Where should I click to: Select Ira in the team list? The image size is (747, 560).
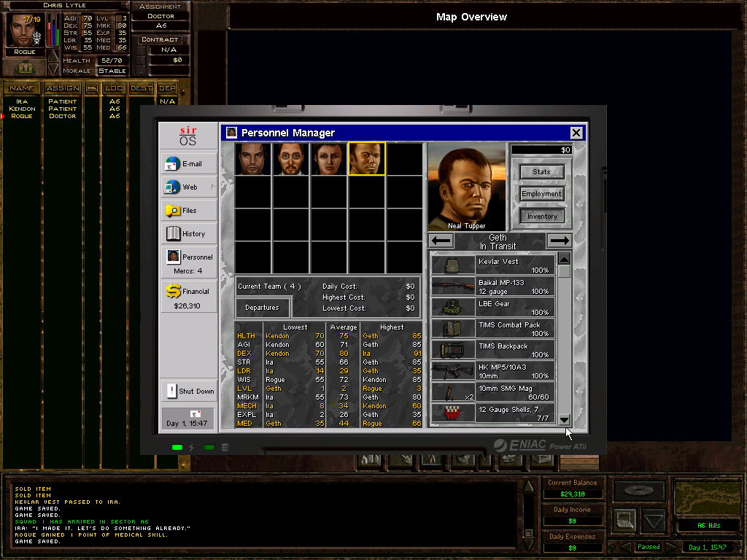point(22,101)
